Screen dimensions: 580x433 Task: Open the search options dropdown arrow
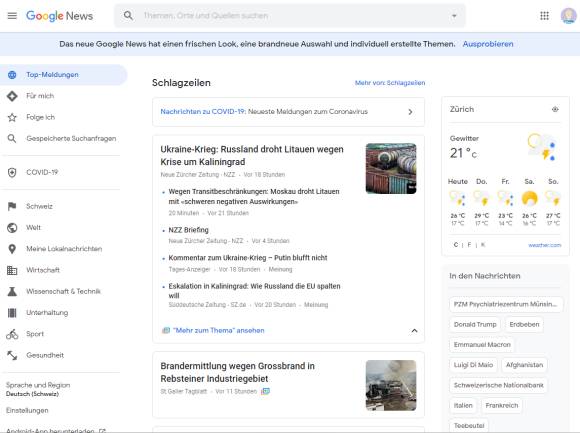(x=454, y=16)
